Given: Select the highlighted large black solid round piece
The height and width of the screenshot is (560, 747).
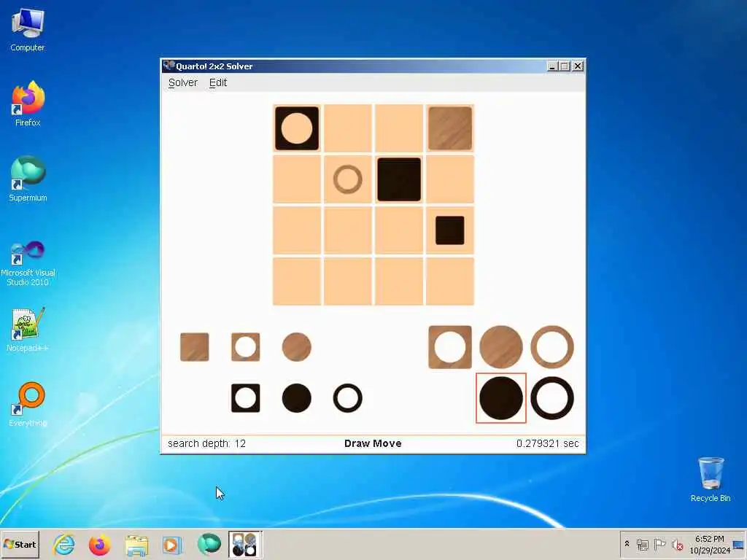Looking at the screenshot, I should [500, 397].
